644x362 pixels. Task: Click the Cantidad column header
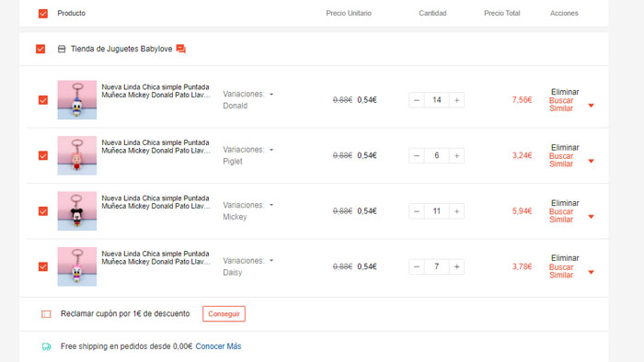point(432,13)
